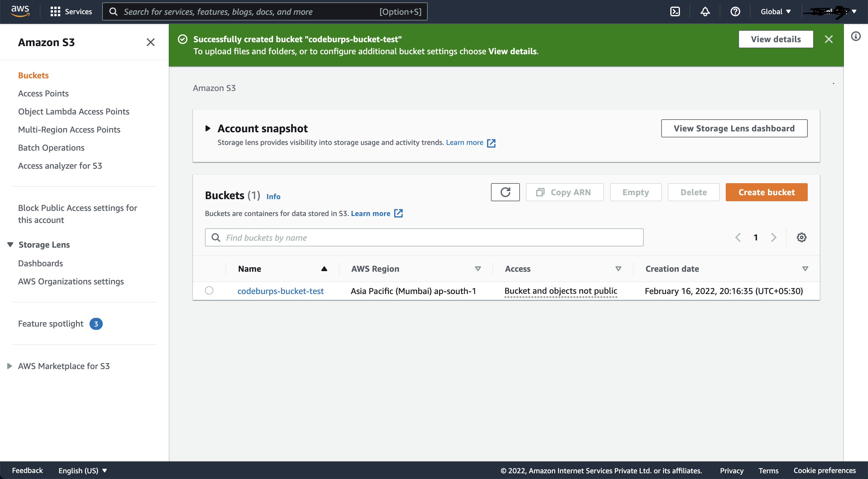Click the Amazon S3 breadcrumb

point(214,88)
